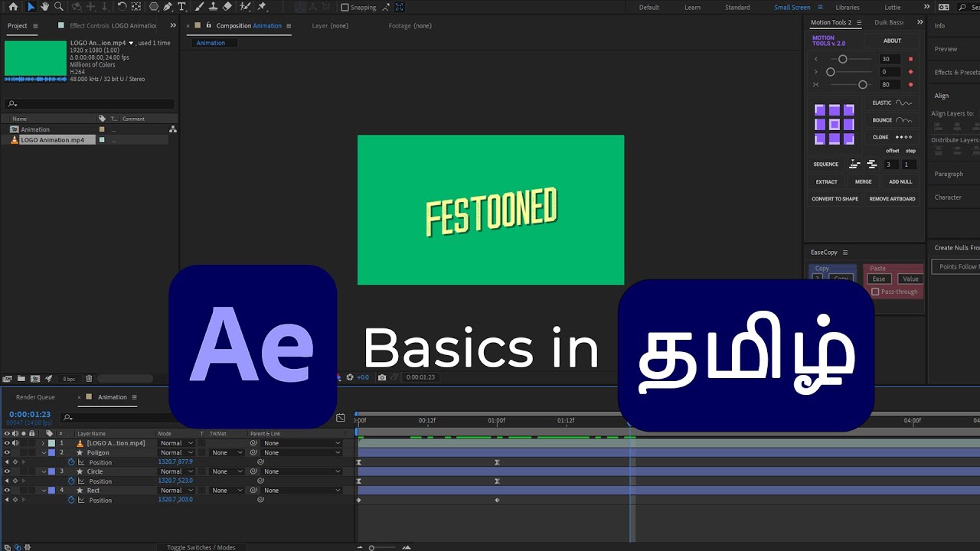The image size is (980, 551).
Task: Select the Hand tool
Action: (45, 7)
